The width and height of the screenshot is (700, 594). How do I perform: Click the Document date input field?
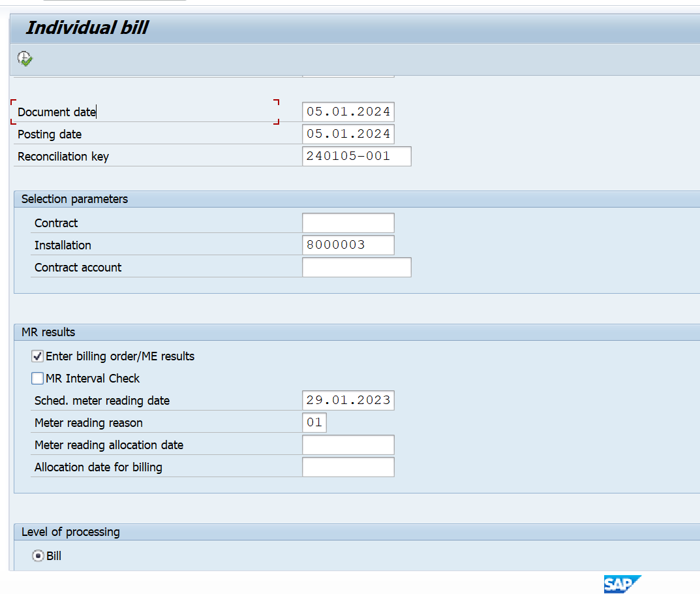[348, 112]
